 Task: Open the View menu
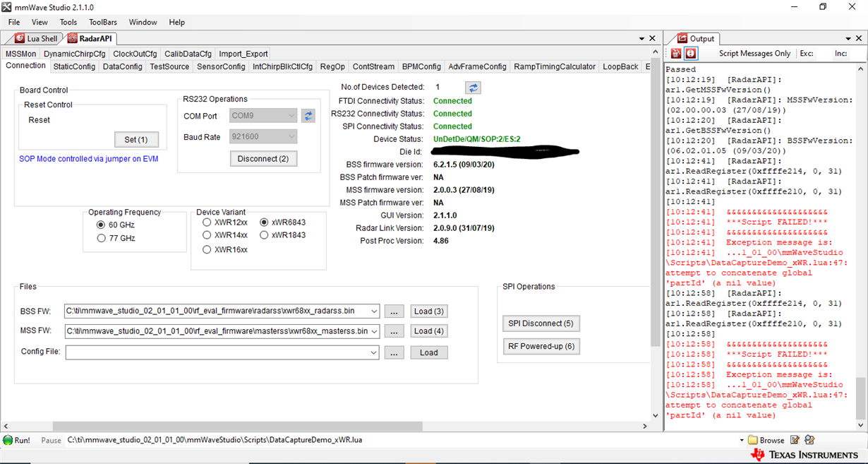click(x=40, y=22)
